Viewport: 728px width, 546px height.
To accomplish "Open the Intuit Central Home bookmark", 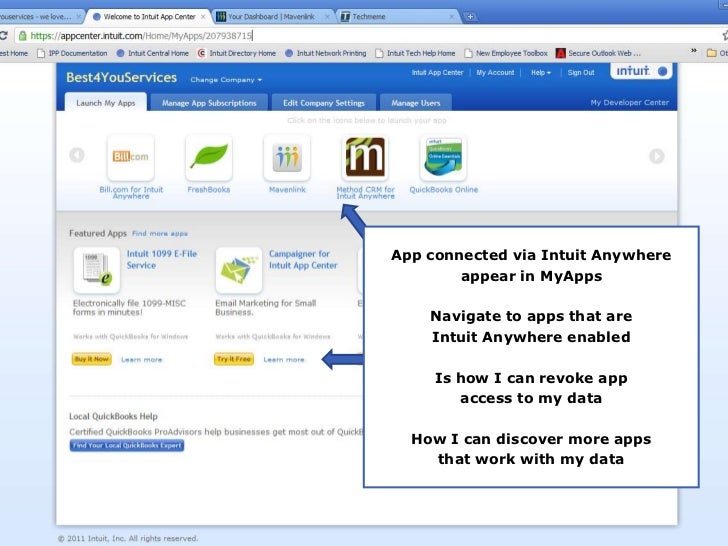I will [153, 53].
